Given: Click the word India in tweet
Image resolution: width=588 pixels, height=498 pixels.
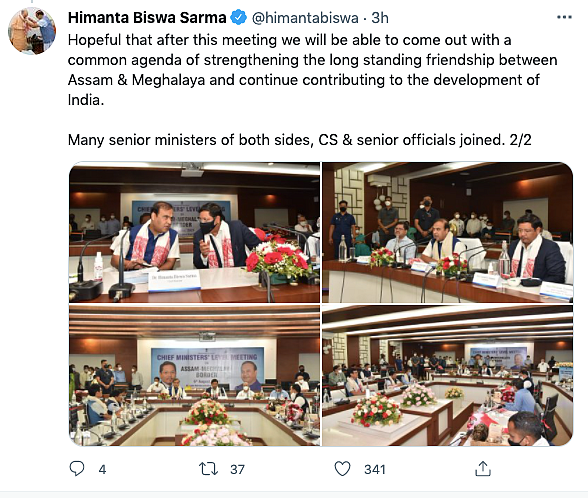Looking at the screenshot, I should [x=86, y=100].
